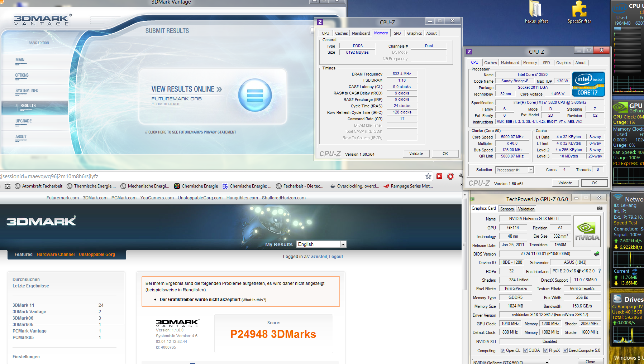Open the Processor #1 selection dropdown in CPU-Z

(515, 170)
